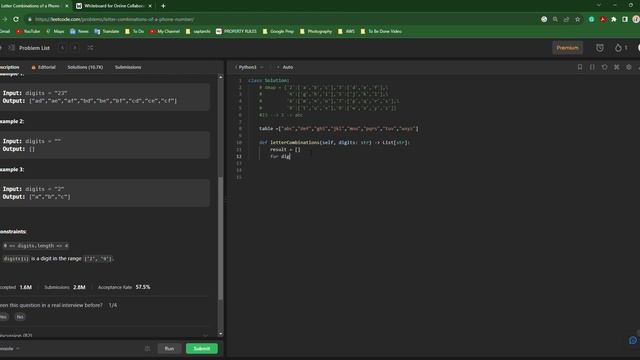Pick a random problem shuffle icon
This screenshot has width=640, height=360.
coord(90,48)
